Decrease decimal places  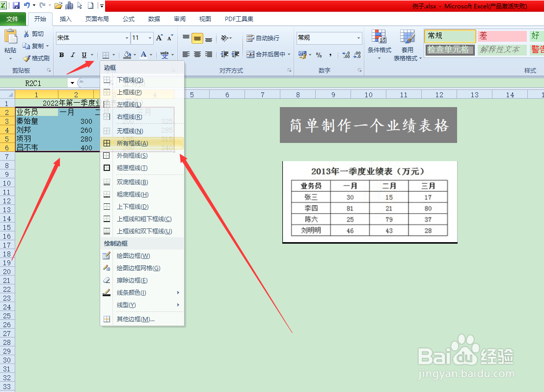tap(357, 55)
